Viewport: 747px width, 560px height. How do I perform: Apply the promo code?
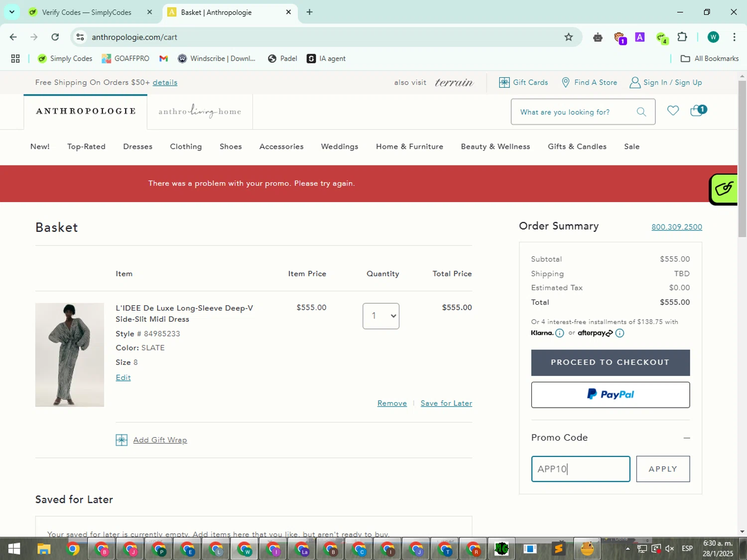(x=663, y=469)
